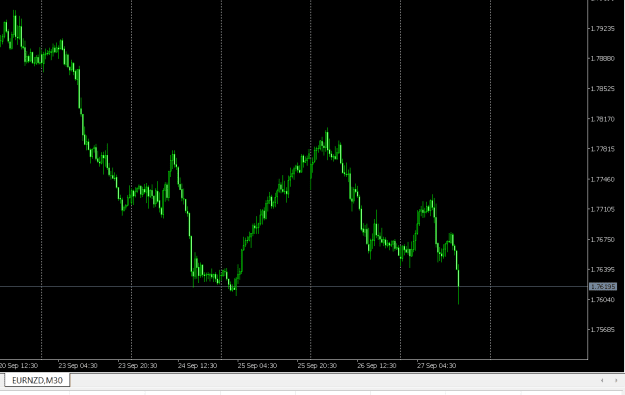Click the 23 Sep 04:30 time label
The height and width of the screenshot is (395, 625).
pos(78,366)
